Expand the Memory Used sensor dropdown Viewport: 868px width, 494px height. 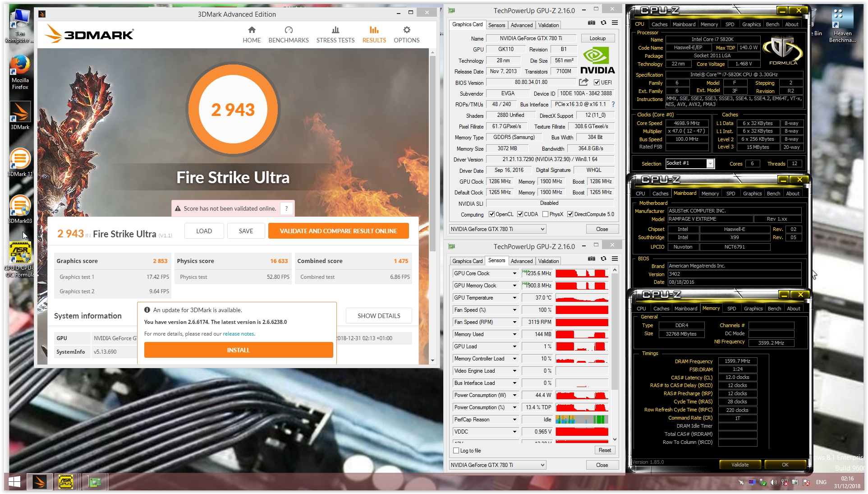[x=514, y=334]
